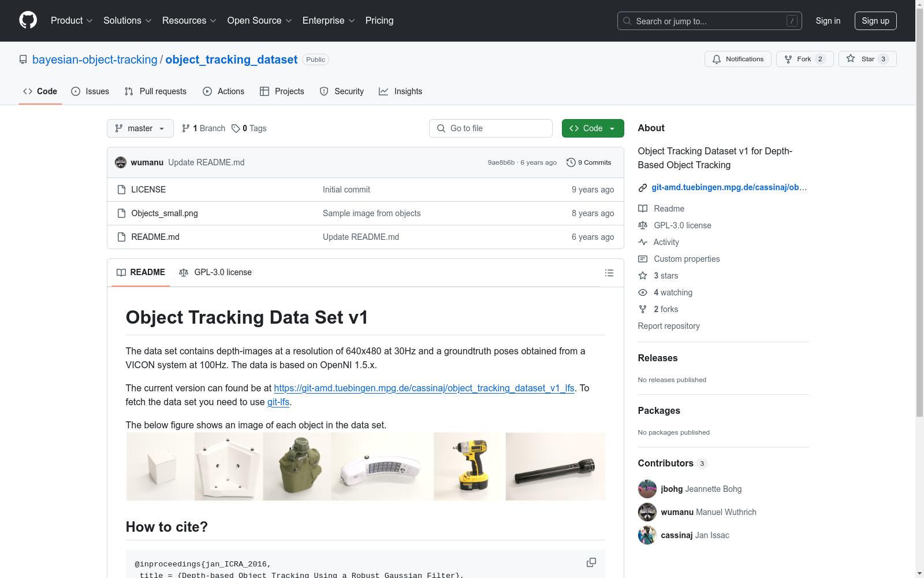Expand the Enterprise menu

pos(329,20)
